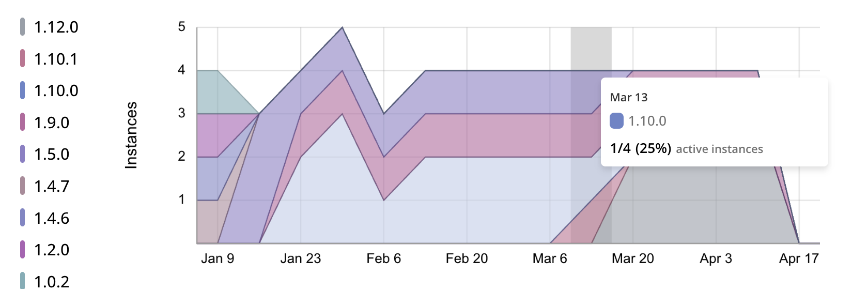
Task: Click the 1.12.0 legend color swatch
Action: tap(22, 27)
